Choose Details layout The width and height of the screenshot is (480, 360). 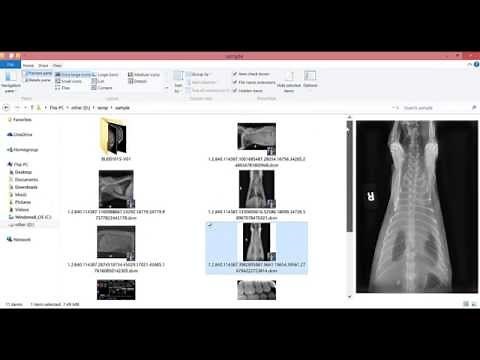pyautogui.click(x=138, y=81)
